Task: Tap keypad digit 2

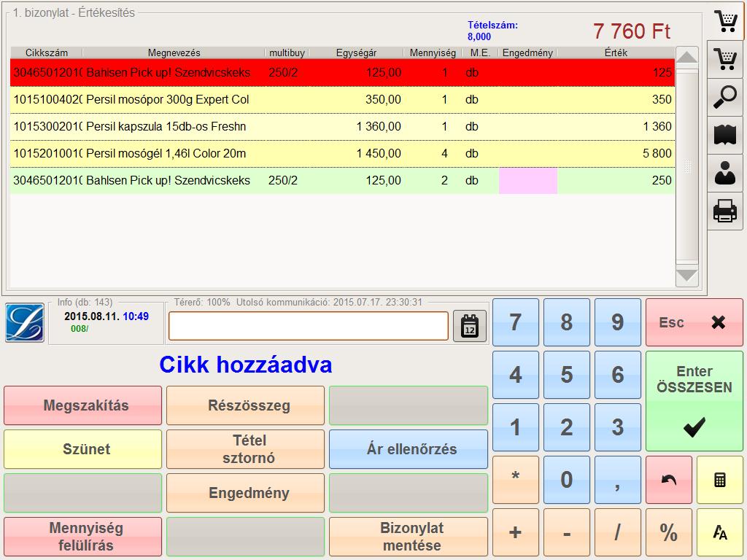Action: [566, 427]
